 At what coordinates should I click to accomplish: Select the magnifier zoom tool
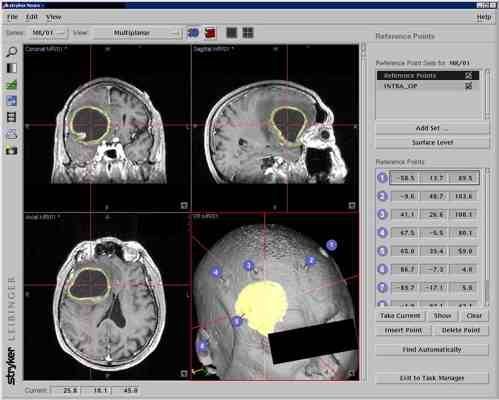click(12, 52)
